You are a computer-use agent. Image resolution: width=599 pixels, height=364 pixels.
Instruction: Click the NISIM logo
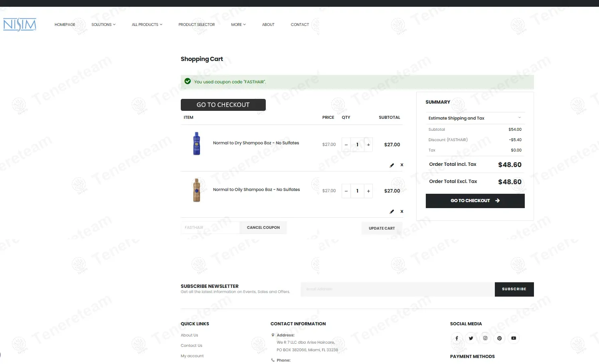[x=20, y=25]
